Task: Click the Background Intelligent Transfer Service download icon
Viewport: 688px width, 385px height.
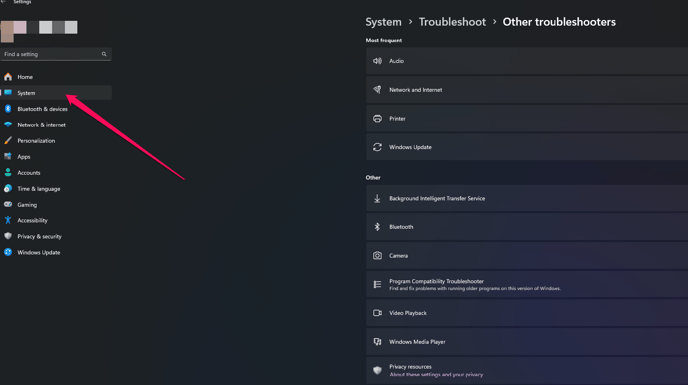Action: (x=377, y=198)
